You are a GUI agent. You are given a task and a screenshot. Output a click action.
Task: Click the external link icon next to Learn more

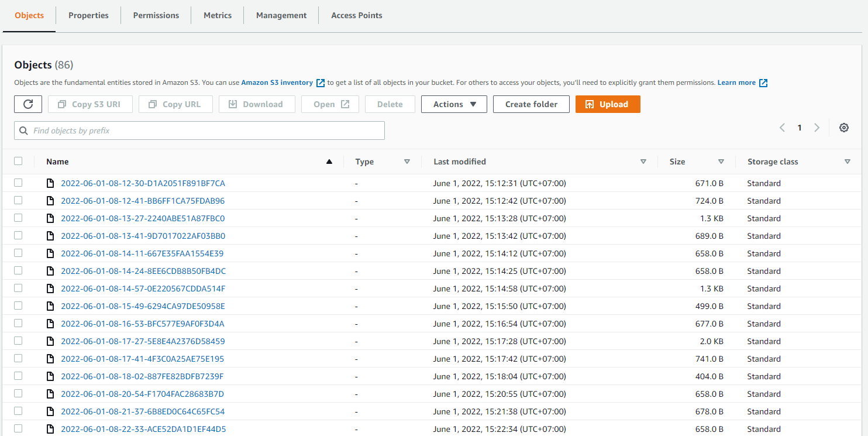click(x=763, y=83)
